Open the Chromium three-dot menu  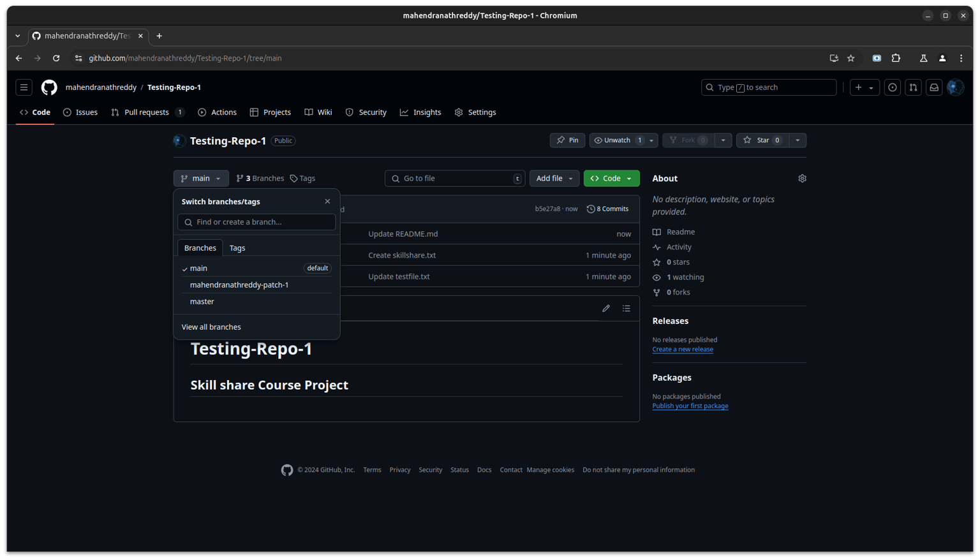(961, 58)
